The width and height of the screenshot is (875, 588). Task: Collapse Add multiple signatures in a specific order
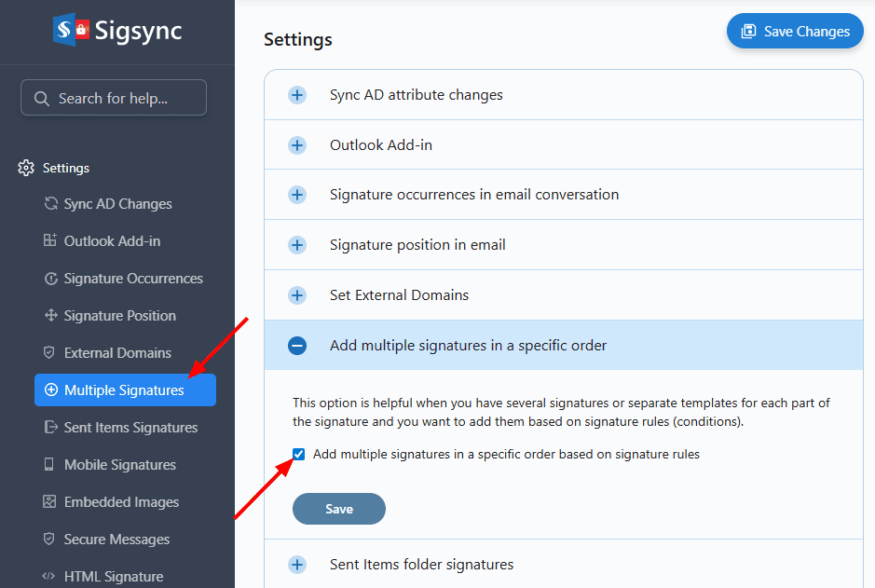click(297, 346)
